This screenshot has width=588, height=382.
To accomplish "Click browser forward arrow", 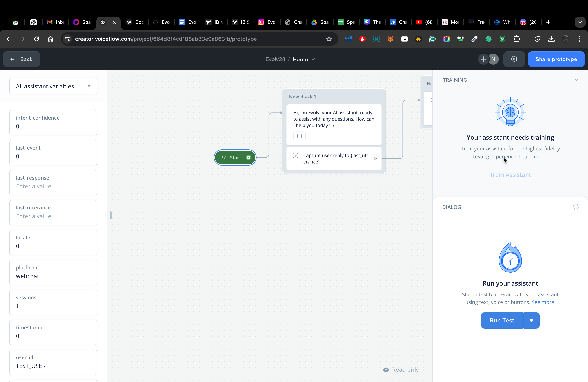I will pyautogui.click(x=23, y=39).
